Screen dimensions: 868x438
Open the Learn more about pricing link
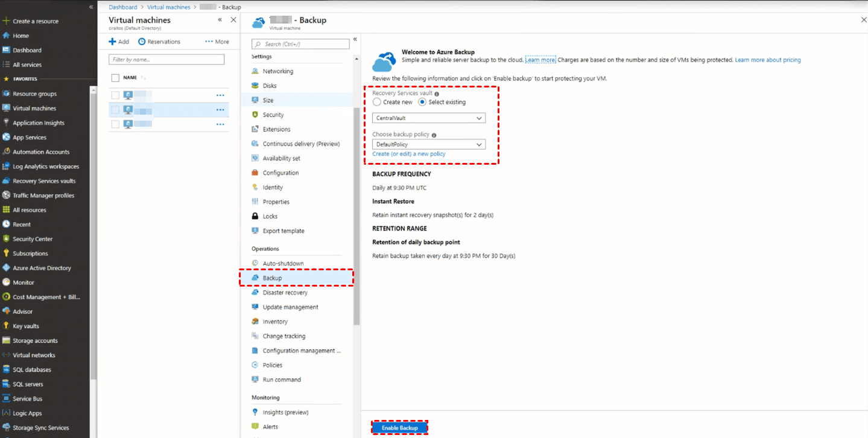tap(768, 60)
